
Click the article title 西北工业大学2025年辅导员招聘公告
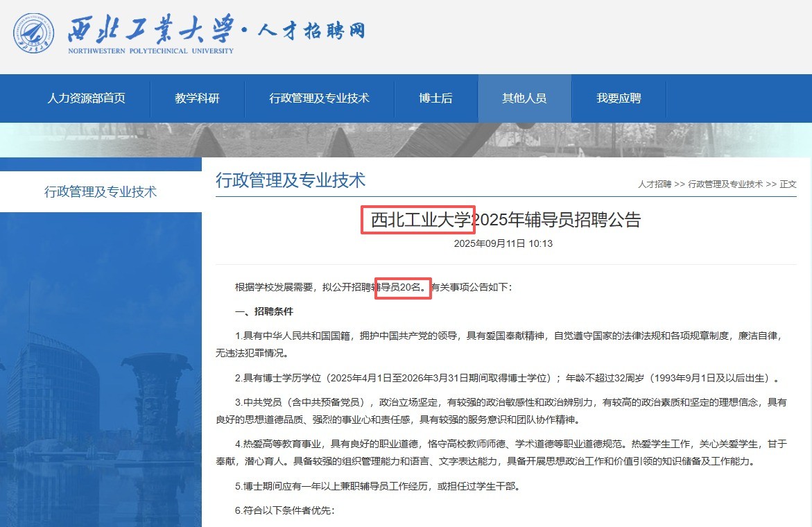point(506,220)
